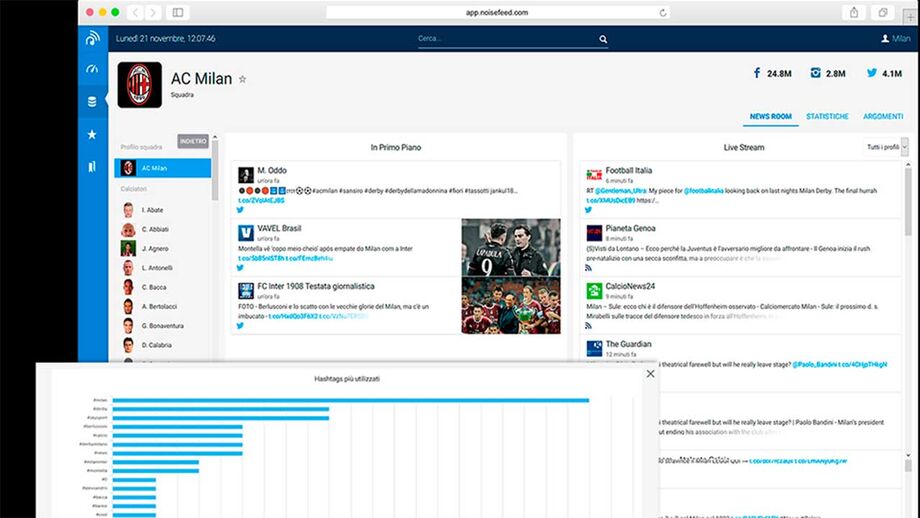
Task: Click Twitter bird icon under VAVEL Brasil post
Action: tap(240, 268)
